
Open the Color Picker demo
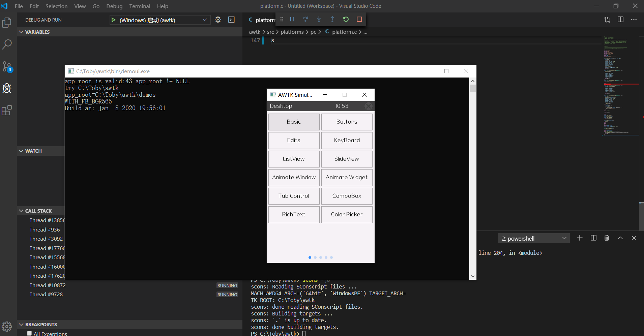coord(347,214)
